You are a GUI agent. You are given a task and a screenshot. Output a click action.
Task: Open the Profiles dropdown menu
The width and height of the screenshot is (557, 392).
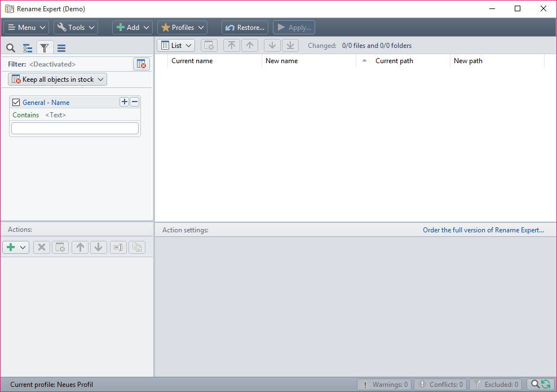pos(182,28)
